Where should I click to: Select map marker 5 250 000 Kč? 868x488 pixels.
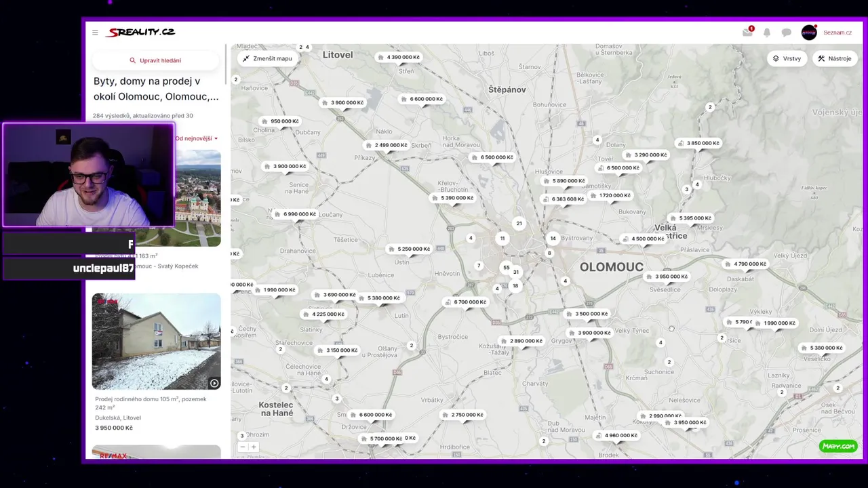pos(410,249)
